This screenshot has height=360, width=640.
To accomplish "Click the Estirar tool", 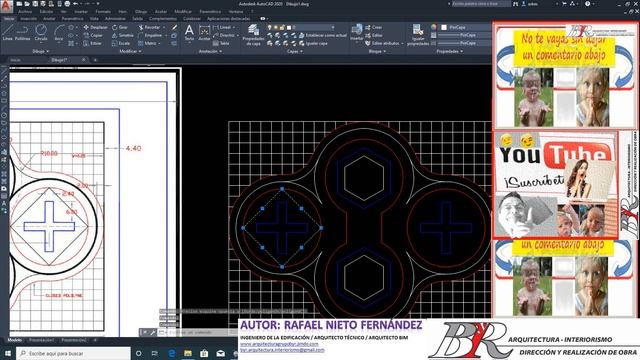I will [93, 43].
